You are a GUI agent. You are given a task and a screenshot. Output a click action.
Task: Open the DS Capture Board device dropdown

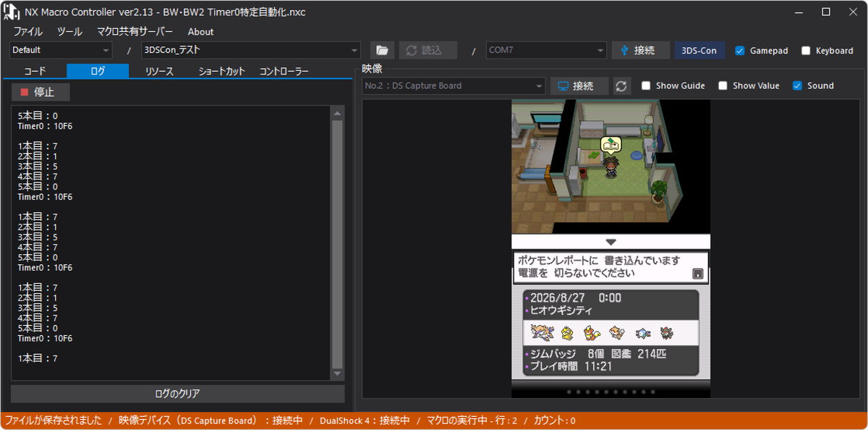point(454,85)
